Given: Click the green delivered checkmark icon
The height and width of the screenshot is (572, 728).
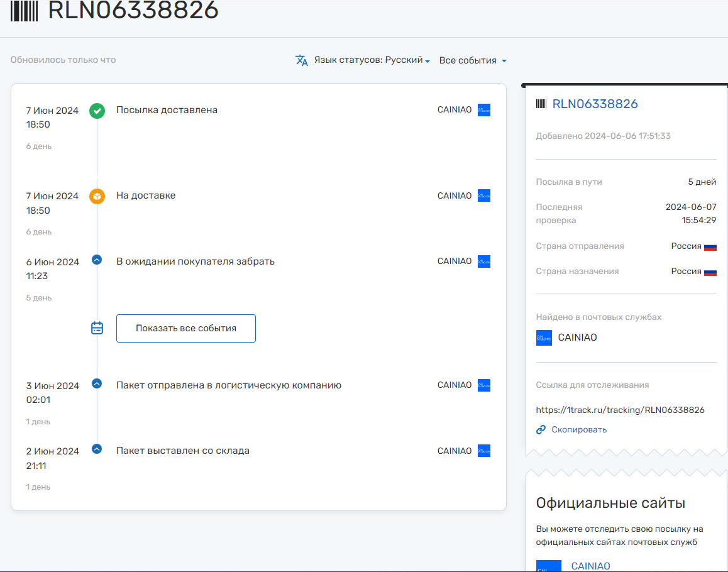Looking at the screenshot, I should [97, 111].
